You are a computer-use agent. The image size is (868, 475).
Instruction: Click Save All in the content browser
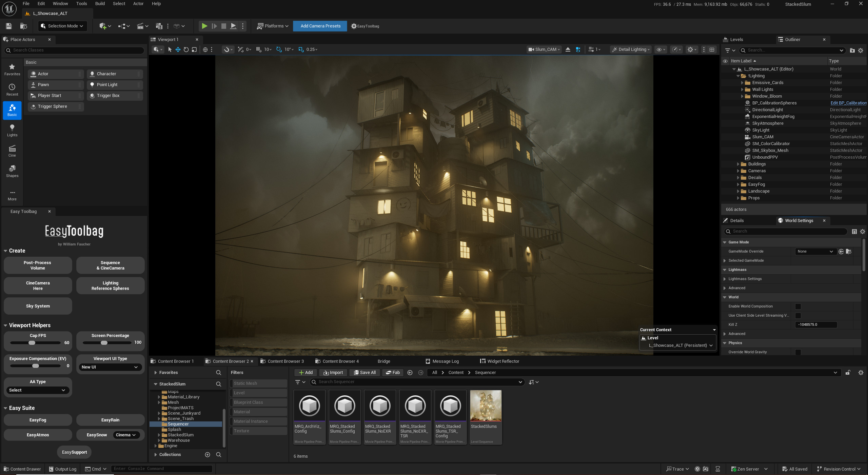click(364, 372)
